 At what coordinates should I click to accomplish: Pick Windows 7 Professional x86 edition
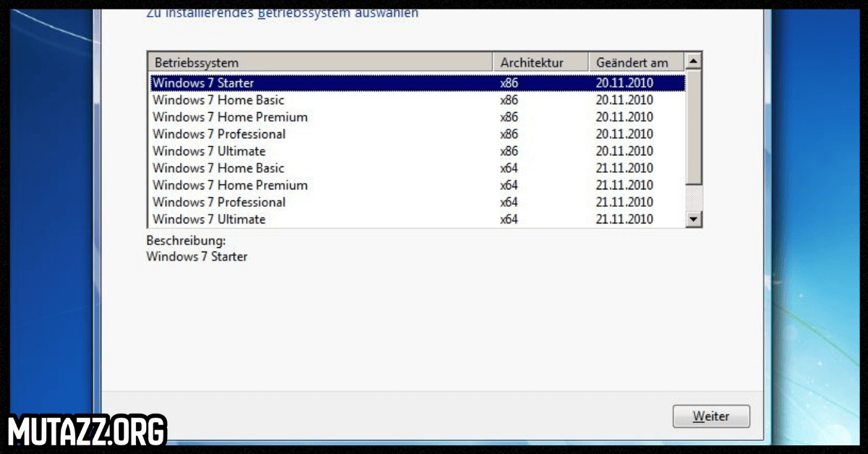pos(219,134)
